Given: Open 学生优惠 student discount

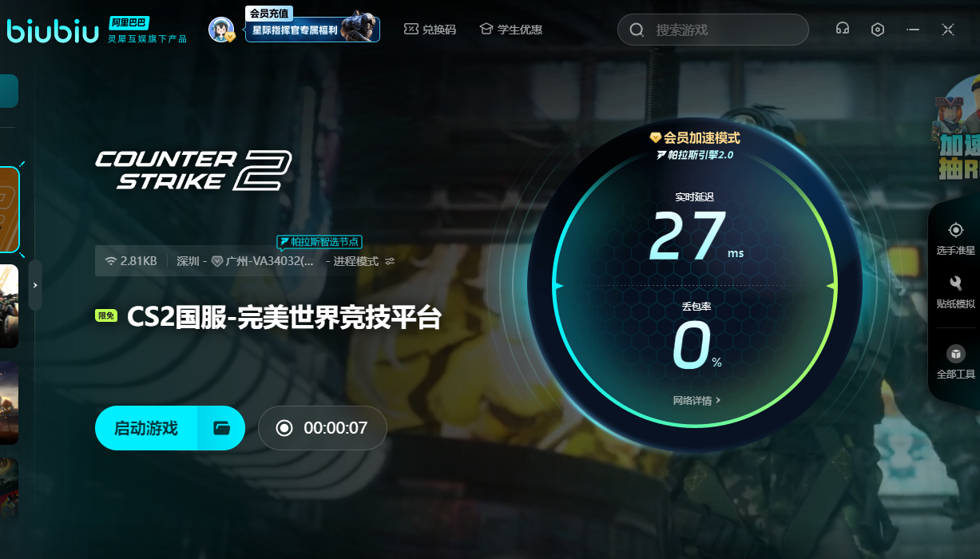Looking at the screenshot, I should coord(511,30).
